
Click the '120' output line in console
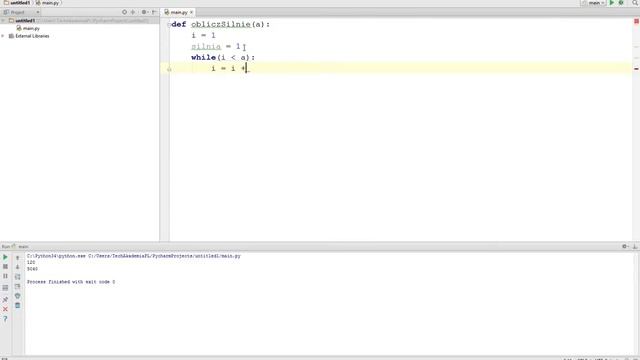point(31,262)
